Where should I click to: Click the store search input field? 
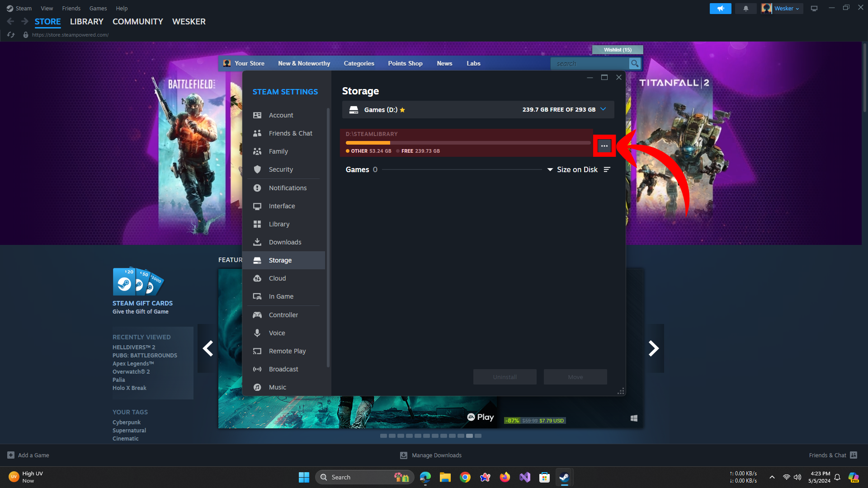point(589,64)
